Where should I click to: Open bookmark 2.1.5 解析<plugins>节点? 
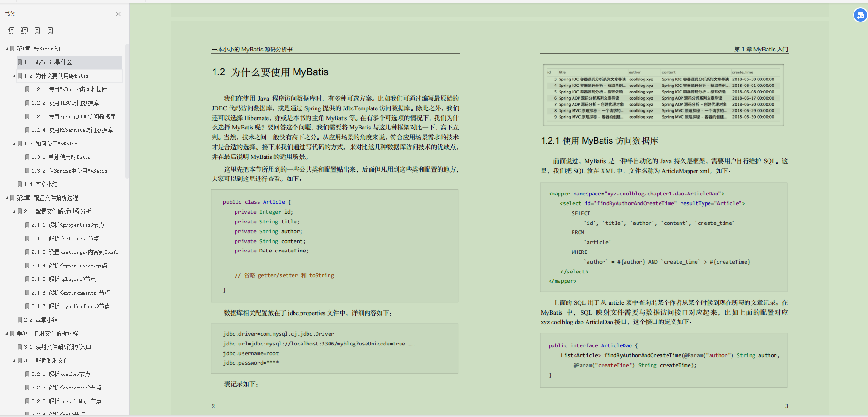point(64,279)
